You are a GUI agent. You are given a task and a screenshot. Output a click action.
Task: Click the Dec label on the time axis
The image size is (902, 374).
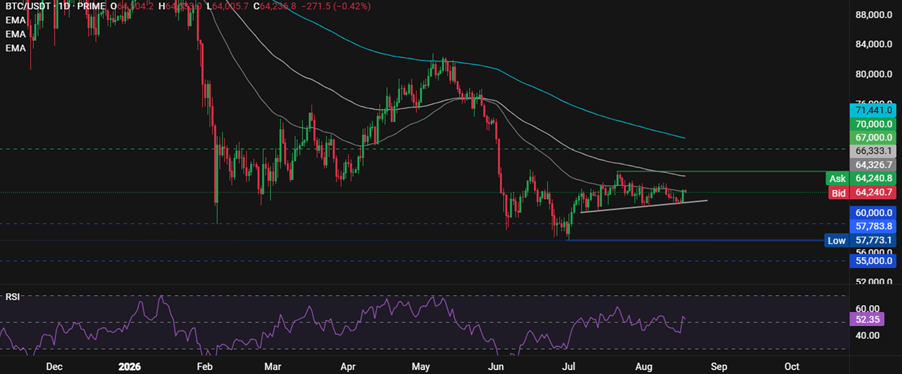(53, 367)
